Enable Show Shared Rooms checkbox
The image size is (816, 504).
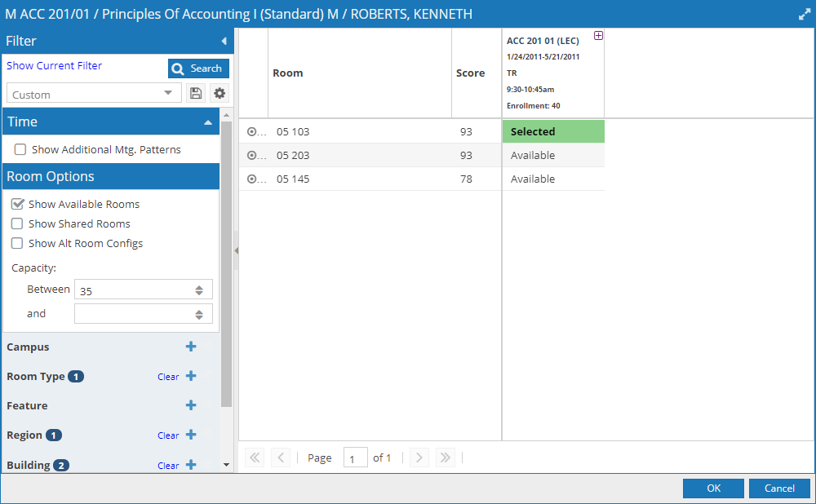(x=17, y=223)
